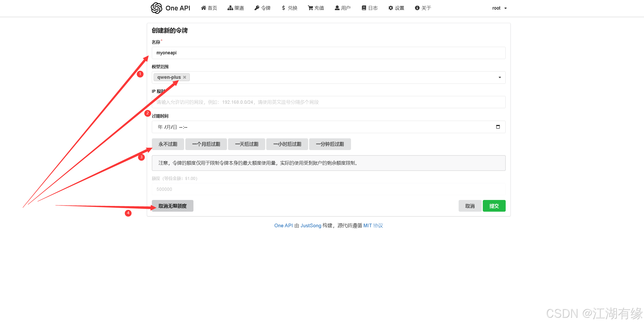Open the JustSong link in footer
This screenshot has width=644, height=324.
tap(311, 225)
